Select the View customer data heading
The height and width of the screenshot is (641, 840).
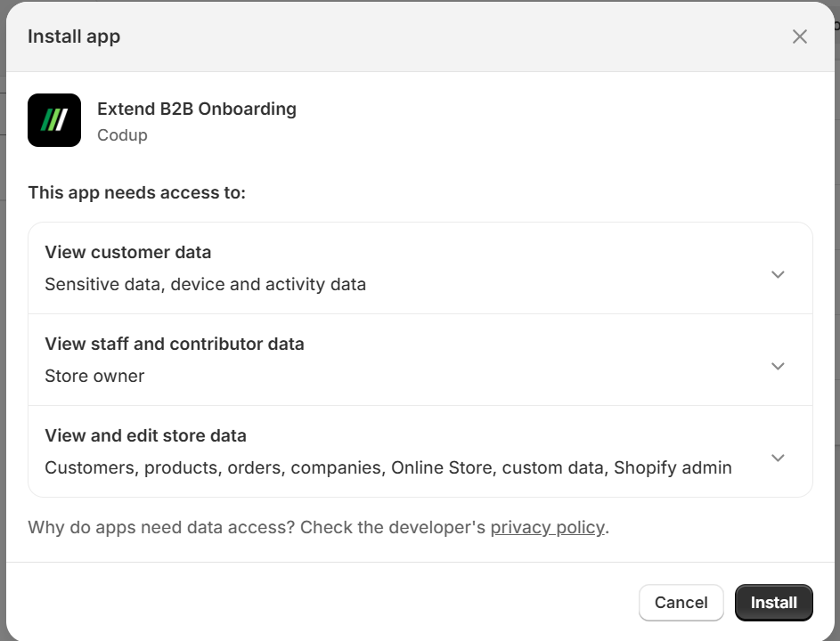[128, 252]
